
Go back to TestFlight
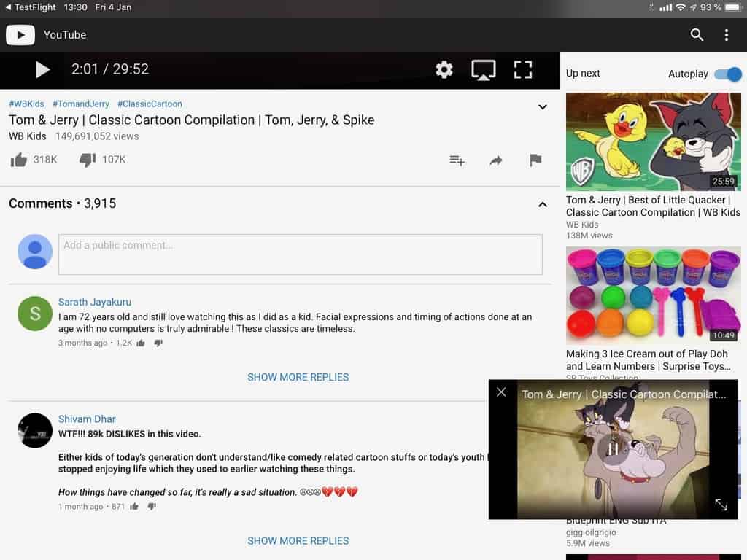coord(31,7)
